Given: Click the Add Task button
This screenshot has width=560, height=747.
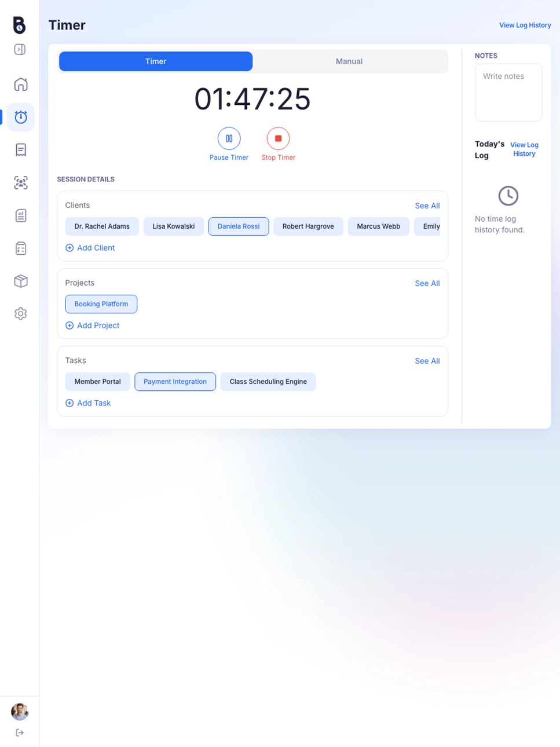Looking at the screenshot, I should pyautogui.click(x=88, y=403).
